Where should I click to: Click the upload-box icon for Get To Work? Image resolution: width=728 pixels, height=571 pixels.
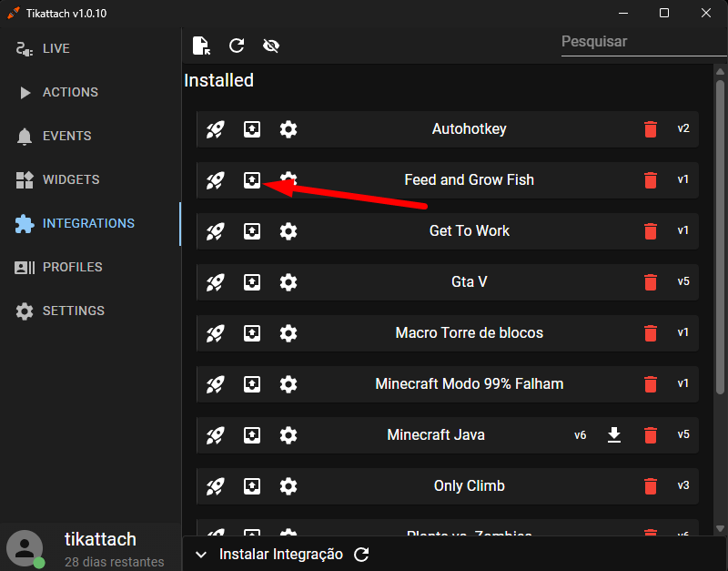(252, 231)
